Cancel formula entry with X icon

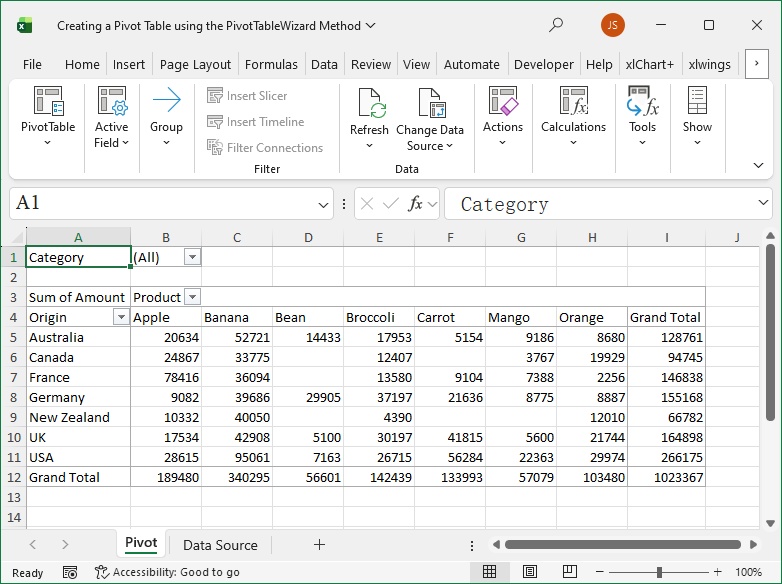[367, 203]
